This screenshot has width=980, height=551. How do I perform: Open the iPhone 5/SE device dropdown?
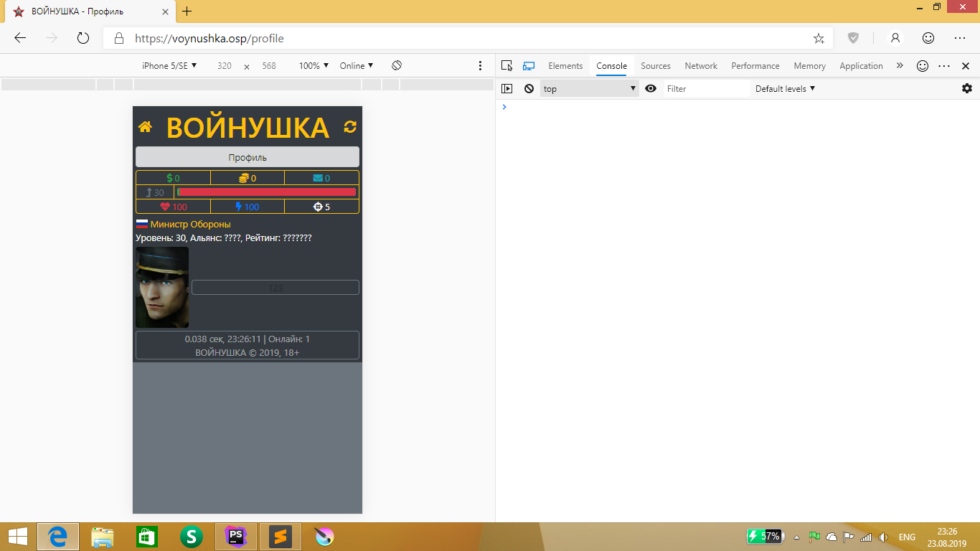tap(169, 66)
